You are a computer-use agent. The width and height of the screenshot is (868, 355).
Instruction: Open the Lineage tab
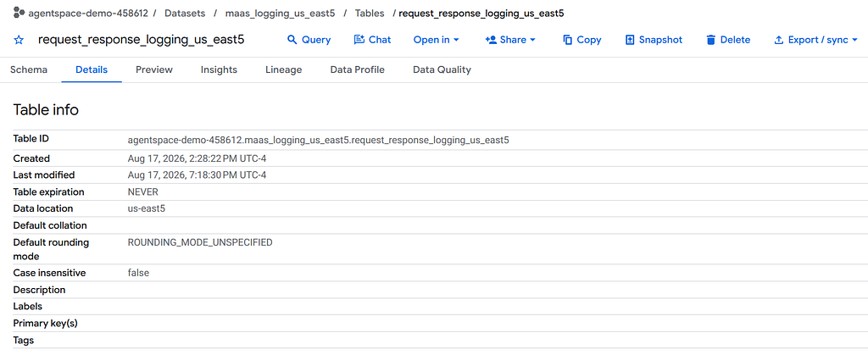[283, 69]
